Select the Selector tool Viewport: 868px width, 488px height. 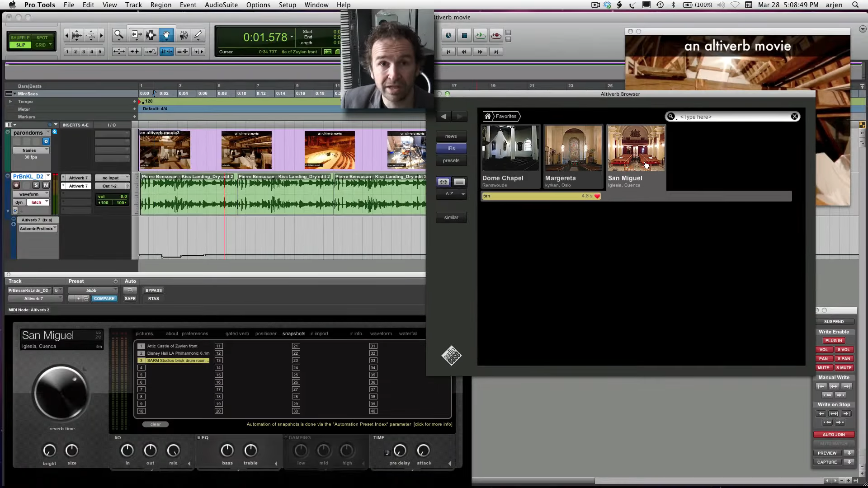point(151,35)
